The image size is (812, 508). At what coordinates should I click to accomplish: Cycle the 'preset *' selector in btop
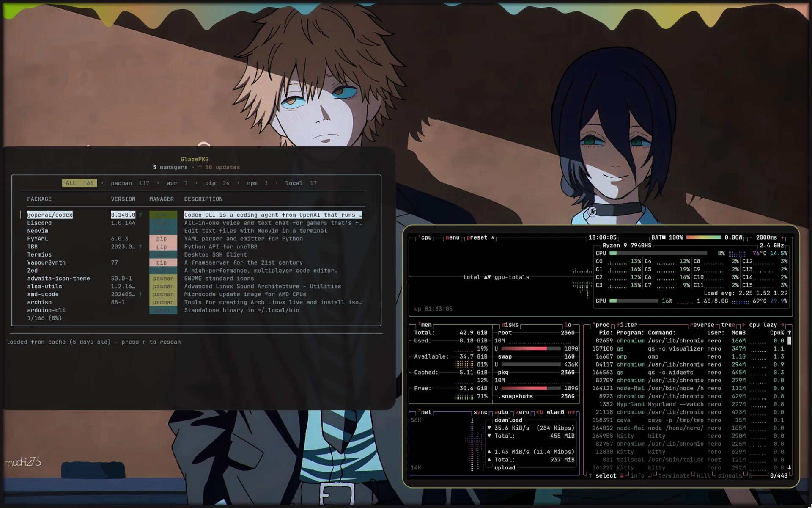click(x=480, y=237)
